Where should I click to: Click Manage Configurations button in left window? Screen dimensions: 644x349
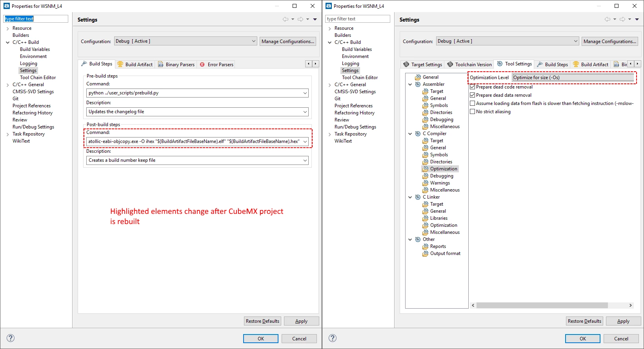[288, 41]
